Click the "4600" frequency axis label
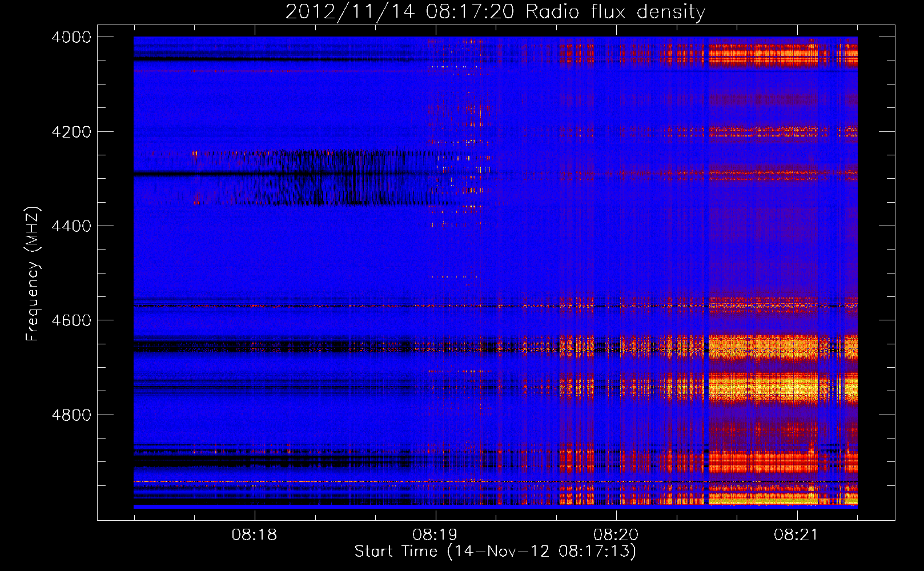Viewport: 924px width, 571px height. [x=71, y=320]
